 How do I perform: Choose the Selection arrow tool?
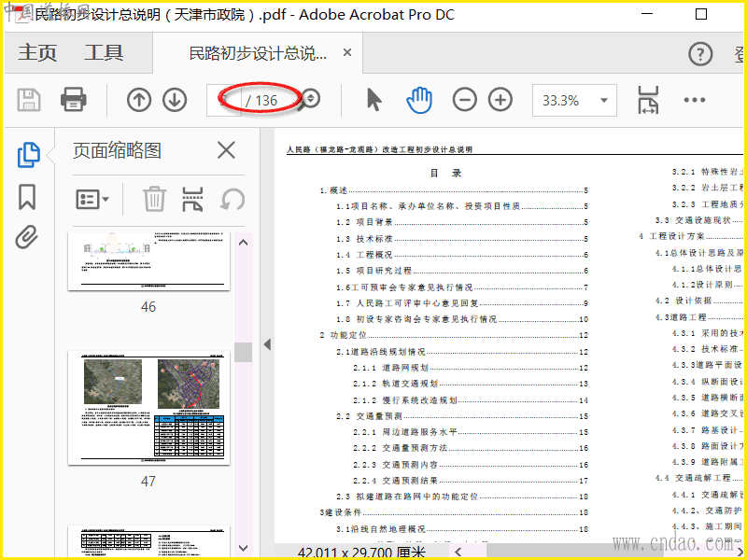(374, 100)
